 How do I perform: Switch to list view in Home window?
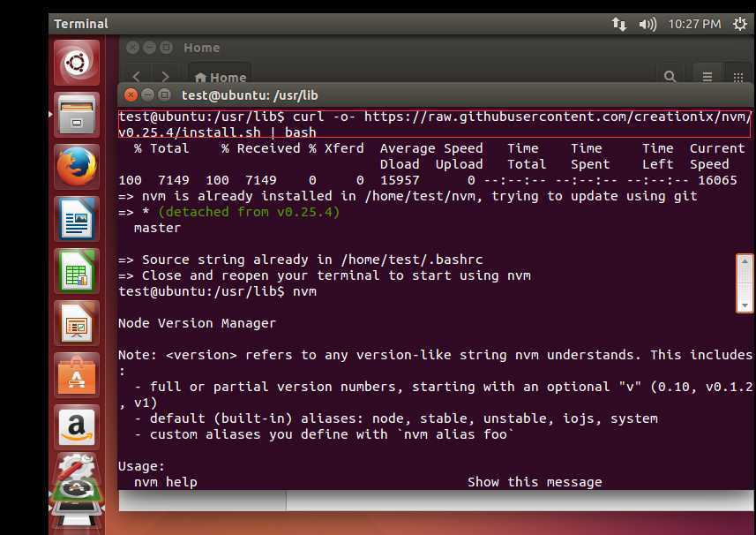click(x=707, y=76)
